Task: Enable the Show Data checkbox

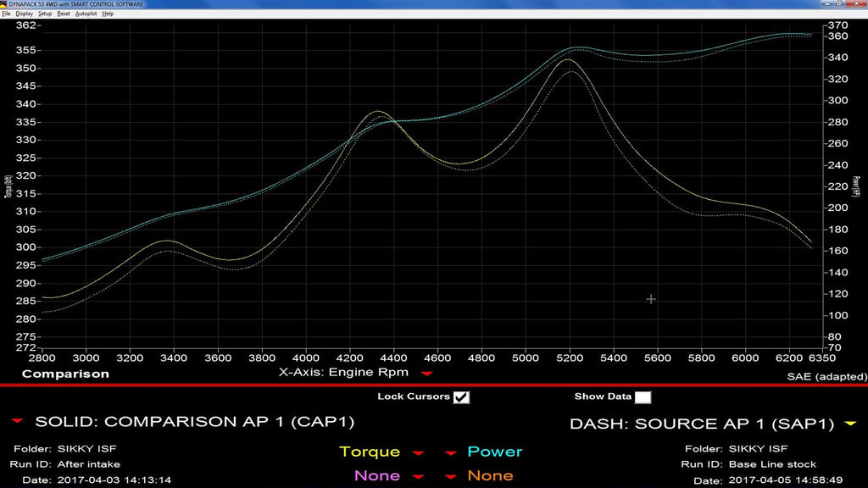Action: (x=643, y=396)
